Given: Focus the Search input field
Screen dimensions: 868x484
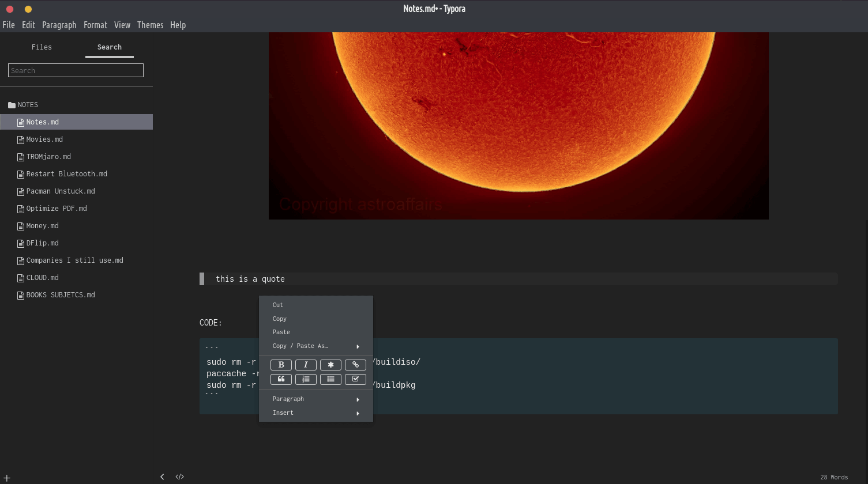Looking at the screenshot, I should (x=76, y=70).
